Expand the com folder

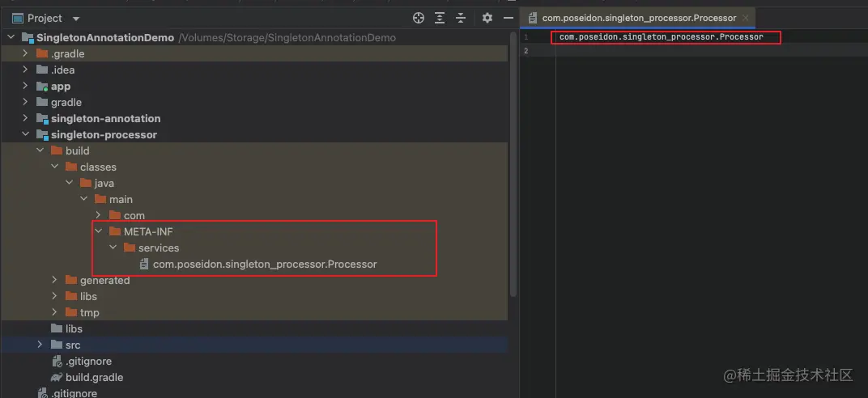98,215
